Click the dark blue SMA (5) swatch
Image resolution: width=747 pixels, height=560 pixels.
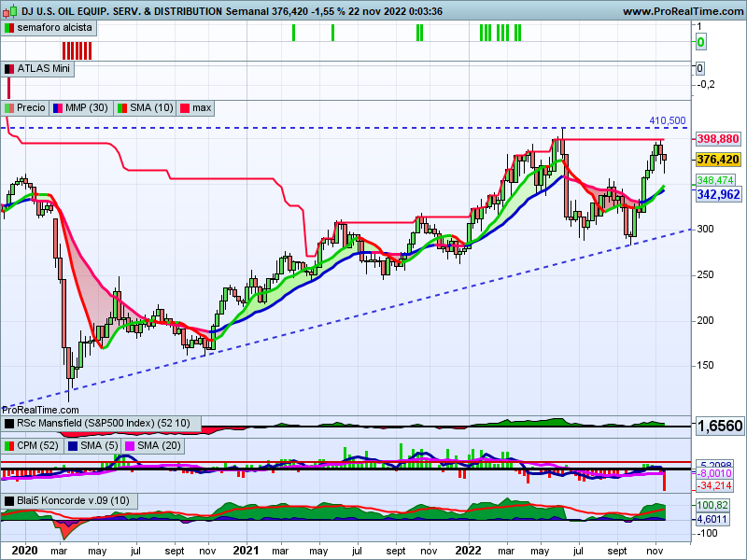73,446
